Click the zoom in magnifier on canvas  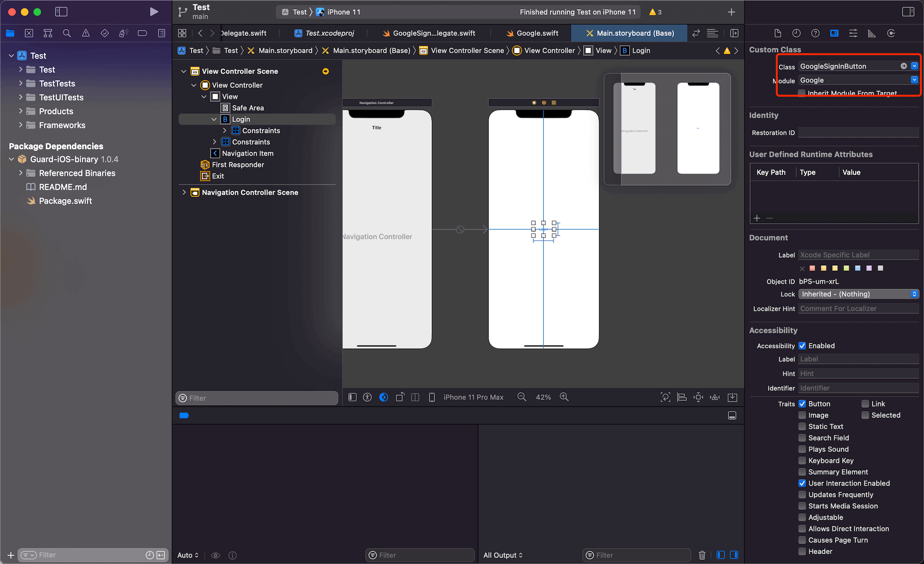[564, 397]
